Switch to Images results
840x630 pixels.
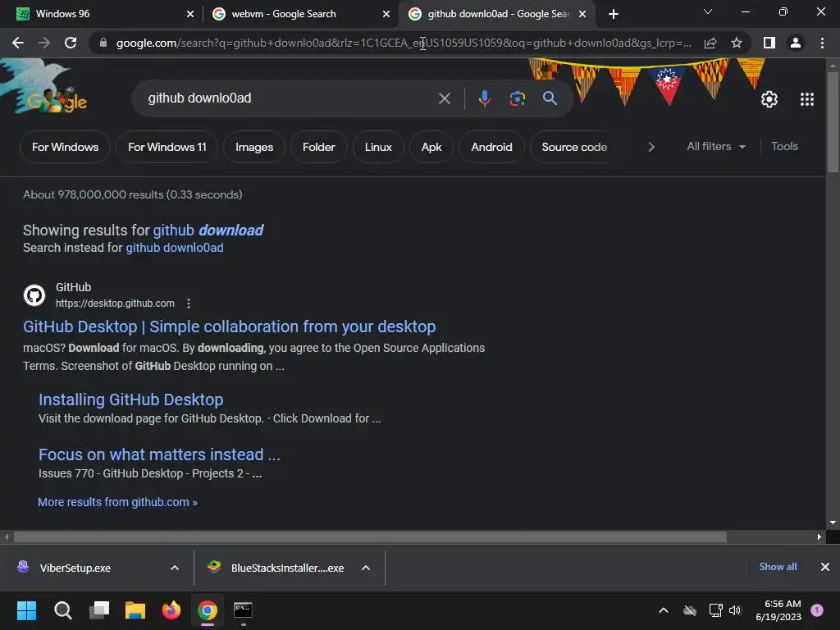tap(254, 147)
